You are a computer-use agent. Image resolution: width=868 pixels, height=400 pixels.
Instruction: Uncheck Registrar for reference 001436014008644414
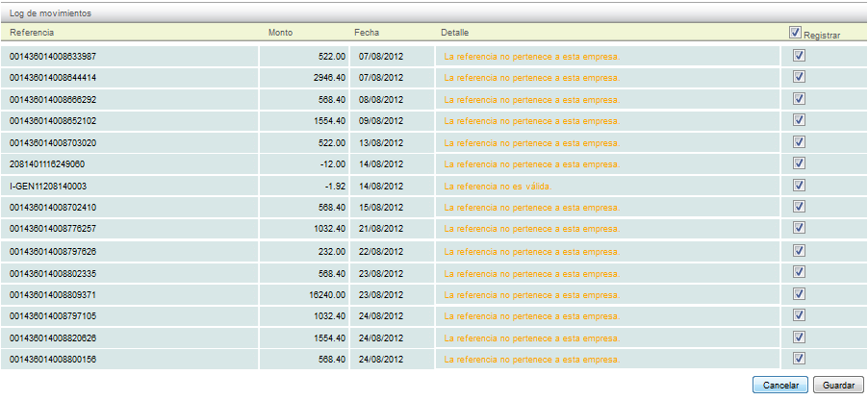(x=799, y=77)
